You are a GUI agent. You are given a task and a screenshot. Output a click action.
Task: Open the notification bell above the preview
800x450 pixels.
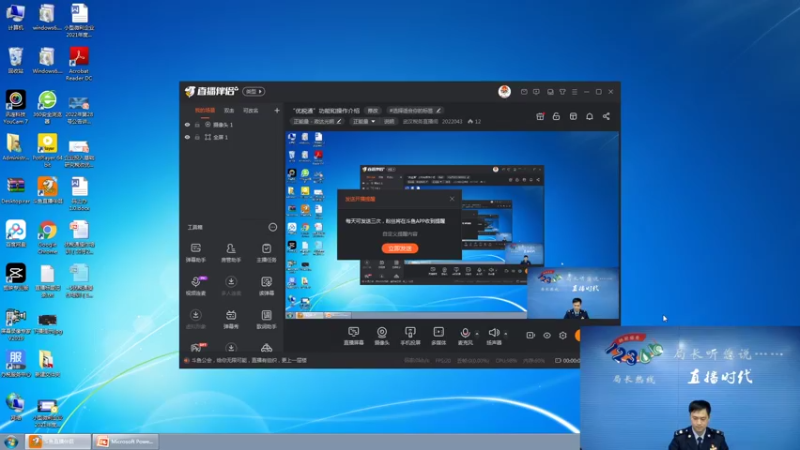pos(589,116)
